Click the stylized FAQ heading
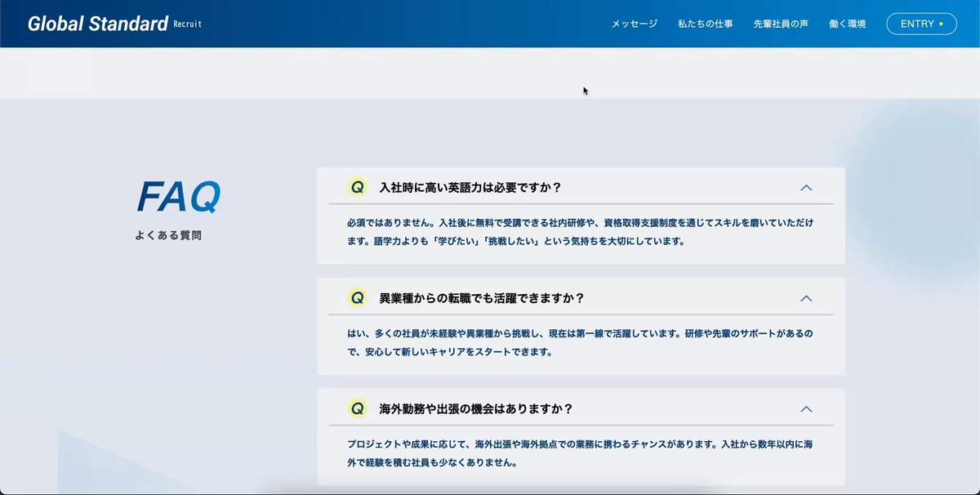Viewport: 980px width, 495px height. click(179, 196)
